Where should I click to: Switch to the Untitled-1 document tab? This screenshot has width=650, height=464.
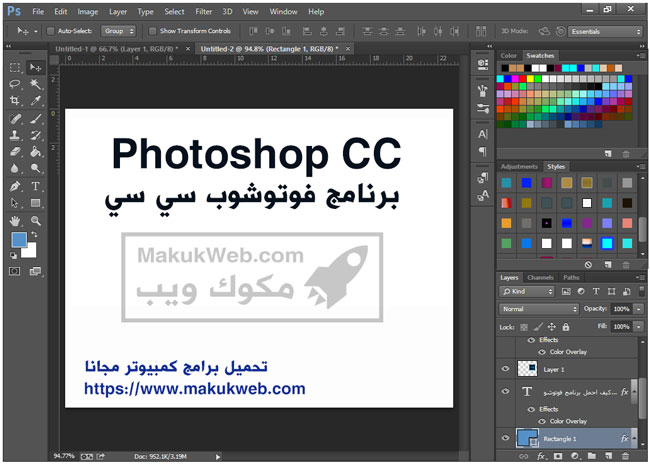coord(117,49)
